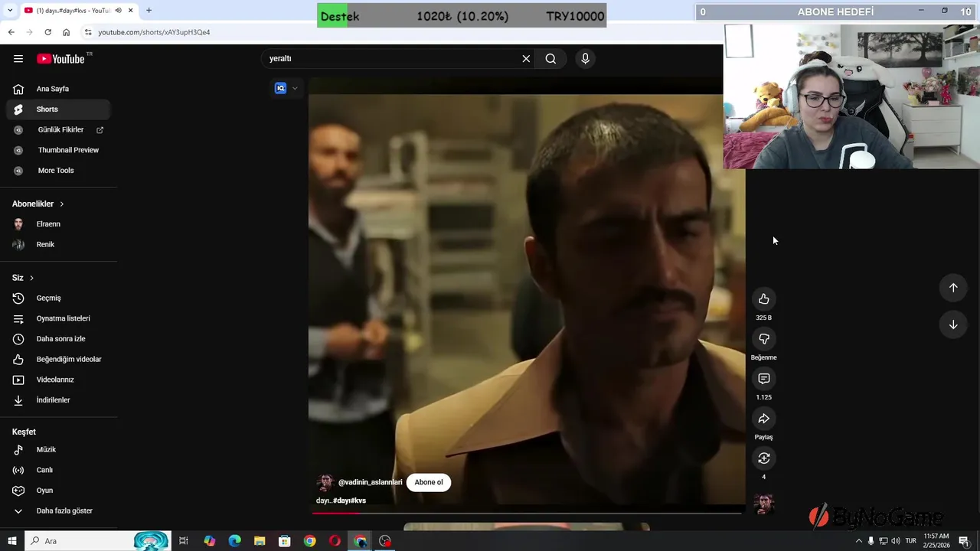Screen dimensions: 980x551
Task: Open the remix button showing 4
Action: tap(763, 458)
